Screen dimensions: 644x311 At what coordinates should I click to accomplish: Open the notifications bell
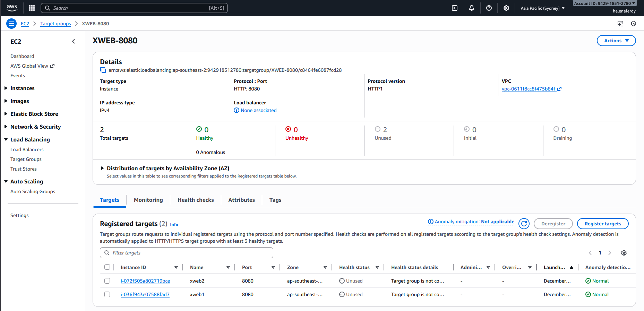point(472,8)
